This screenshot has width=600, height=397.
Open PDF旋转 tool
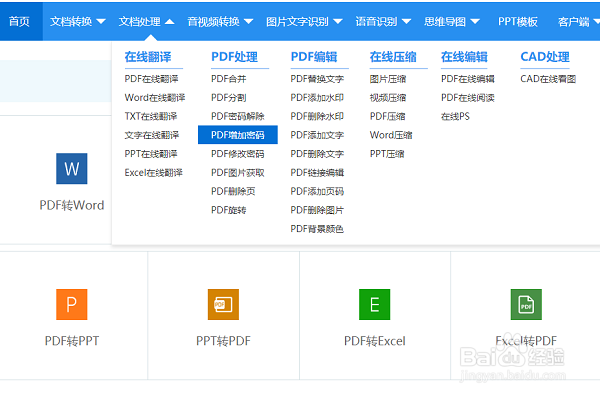(x=228, y=210)
